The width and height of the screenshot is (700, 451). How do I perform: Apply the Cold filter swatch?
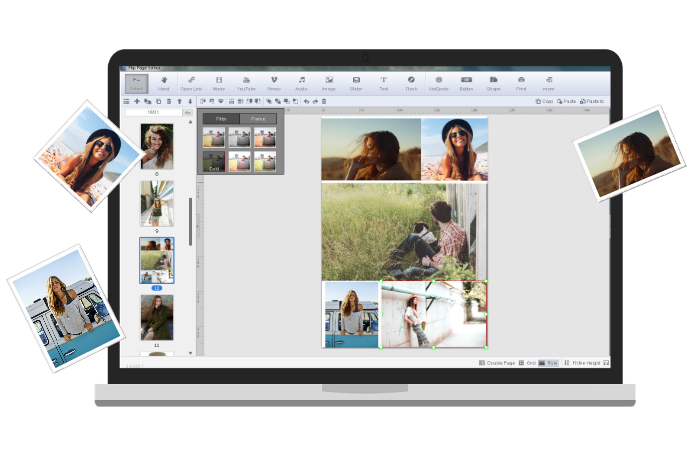214,160
